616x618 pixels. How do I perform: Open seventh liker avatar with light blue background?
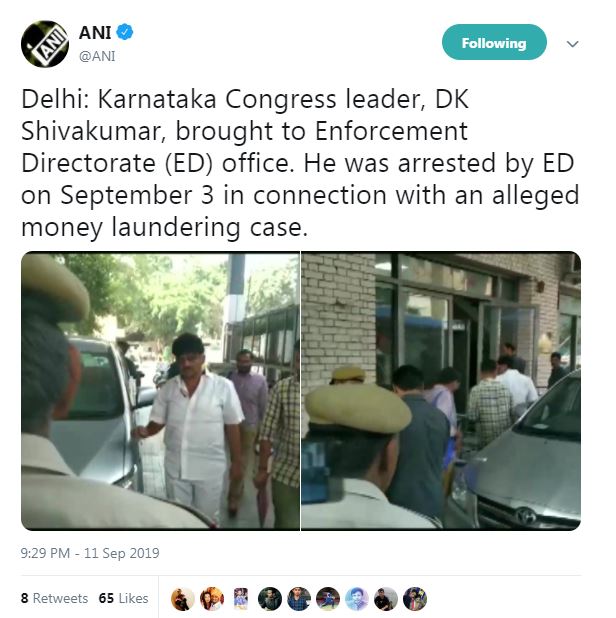tap(357, 599)
